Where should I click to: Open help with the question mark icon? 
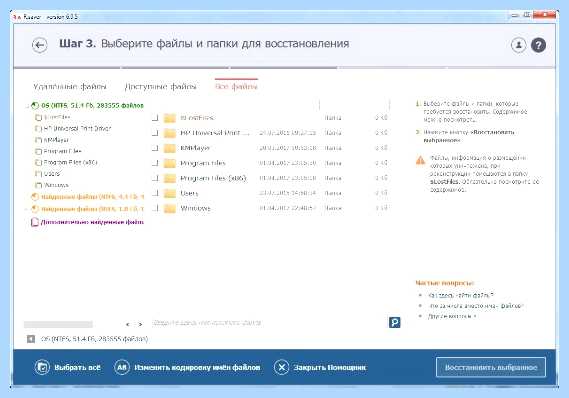pos(539,45)
